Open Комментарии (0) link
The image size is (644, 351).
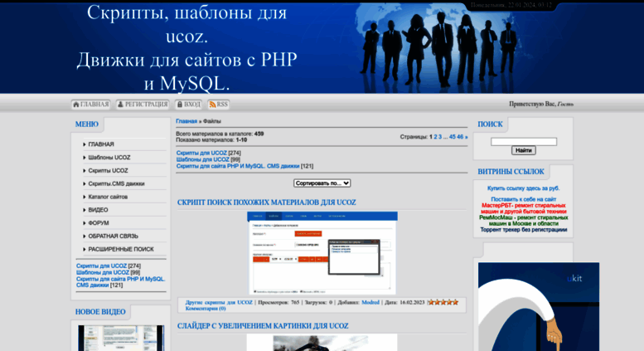click(206, 308)
